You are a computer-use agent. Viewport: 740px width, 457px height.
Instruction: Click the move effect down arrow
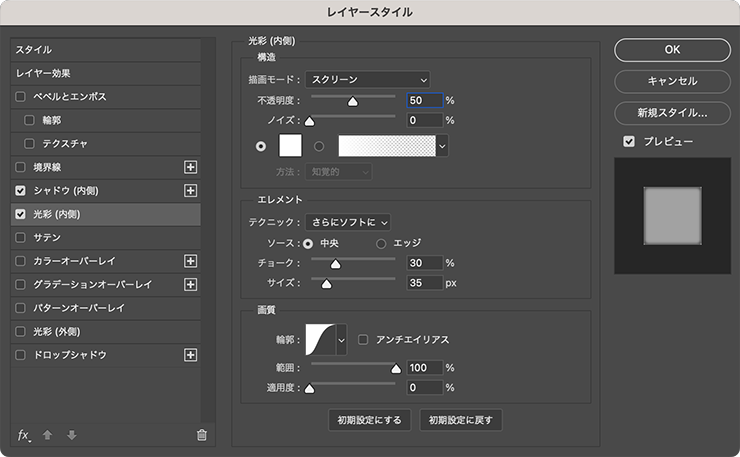(x=70, y=435)
